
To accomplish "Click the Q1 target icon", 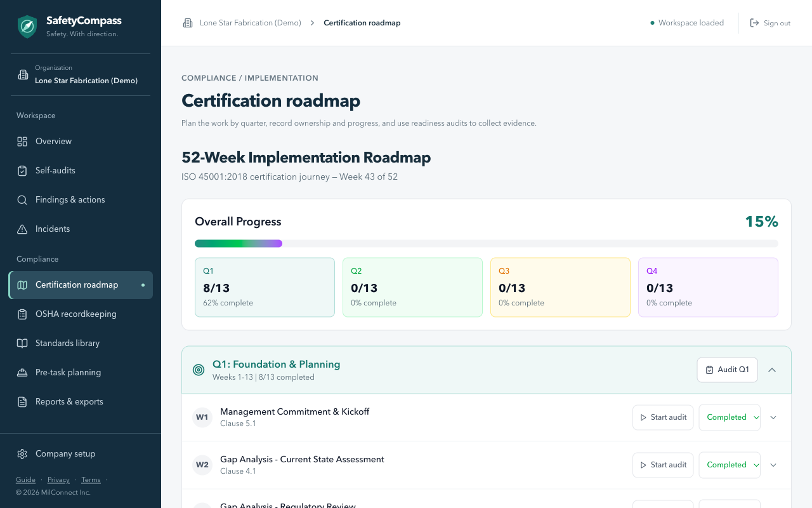I will click(x=199, y=370).
